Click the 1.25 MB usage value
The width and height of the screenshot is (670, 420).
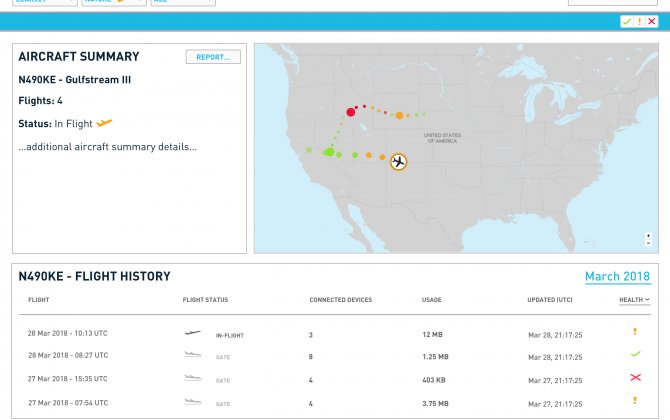tap(435, 357)
